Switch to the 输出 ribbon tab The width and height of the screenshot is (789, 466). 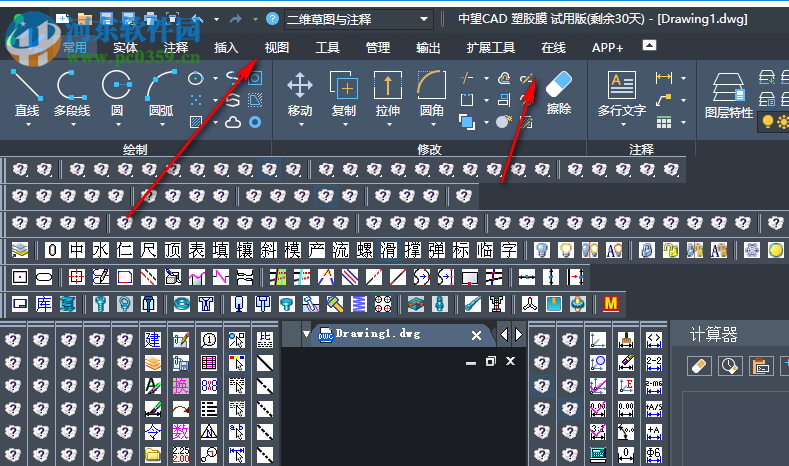click(x=428, y=47)
